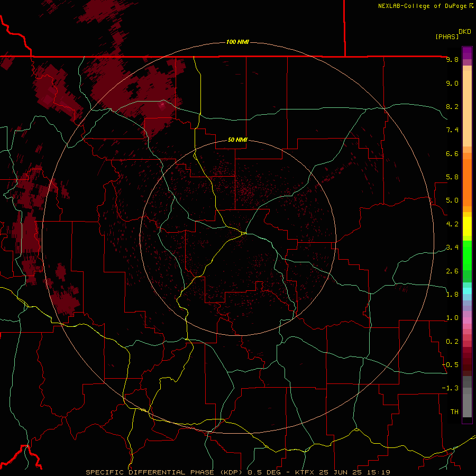Screen dimensions: 476x476
Task: Select the 5.8 legend scale value
Action: (452, 177)
